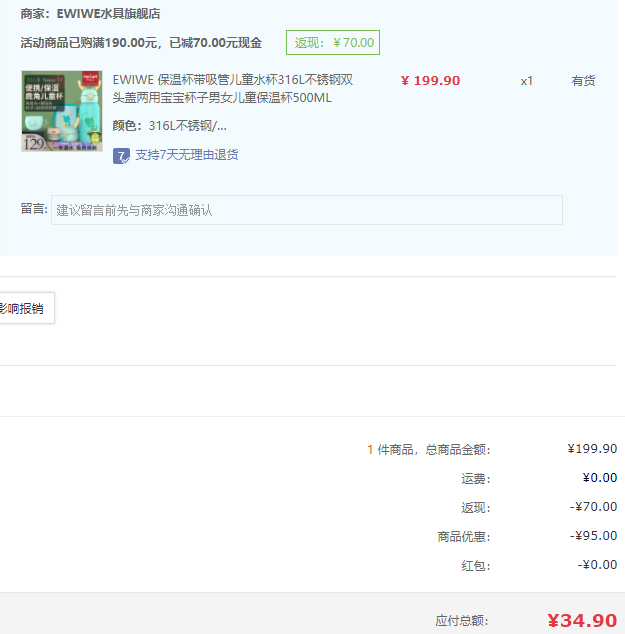Open the EWIWE 保温杯 product title link

233,89
